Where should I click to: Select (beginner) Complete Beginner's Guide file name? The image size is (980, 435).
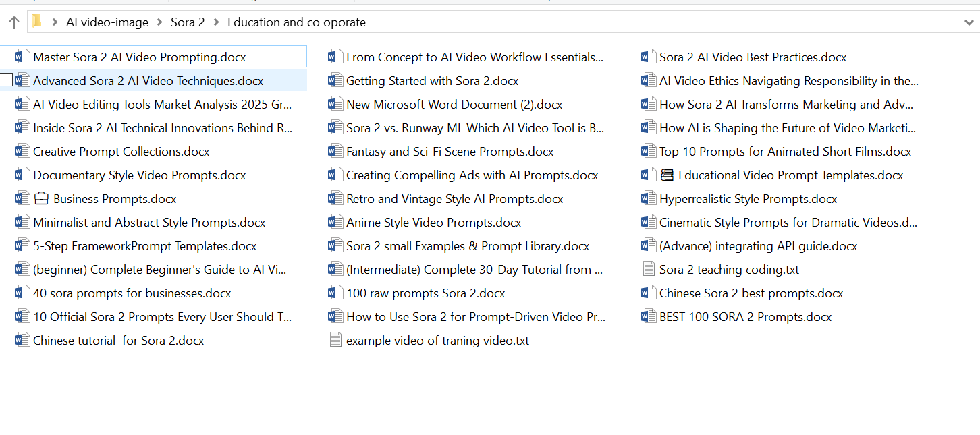click(x=160, y=270)
